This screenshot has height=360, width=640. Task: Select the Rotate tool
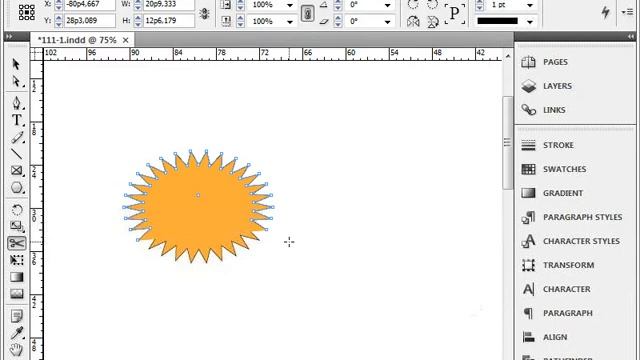pyautogui.click(x=16, y=210)
